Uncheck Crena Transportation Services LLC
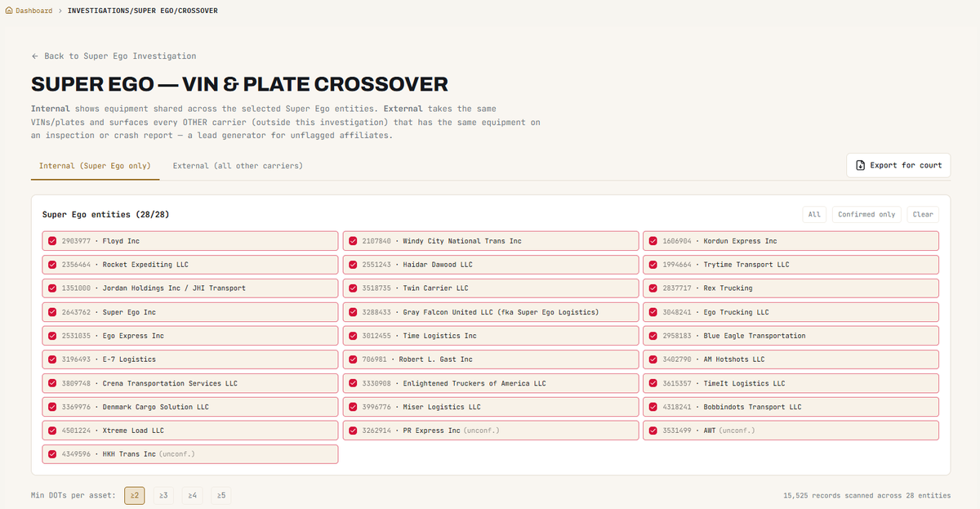The width and height of the screenshot is (980, 509). (189, 383)
